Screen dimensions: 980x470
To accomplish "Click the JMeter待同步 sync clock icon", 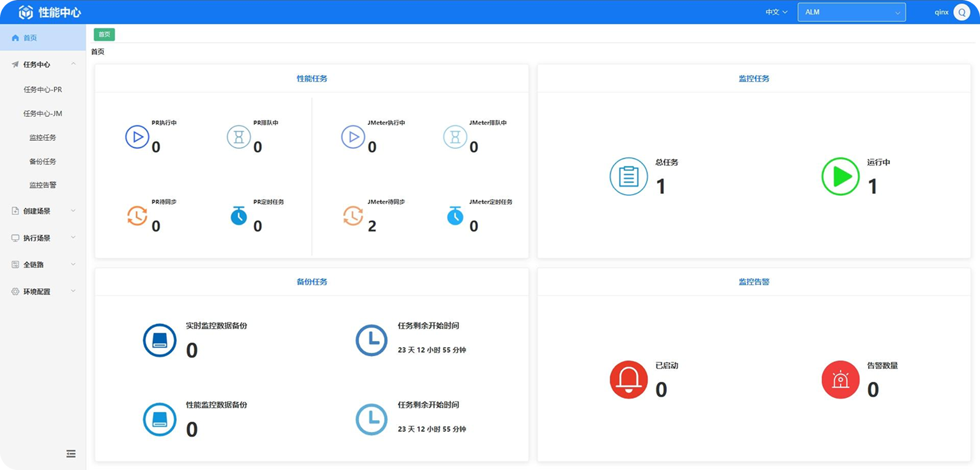I will (353, 215).
